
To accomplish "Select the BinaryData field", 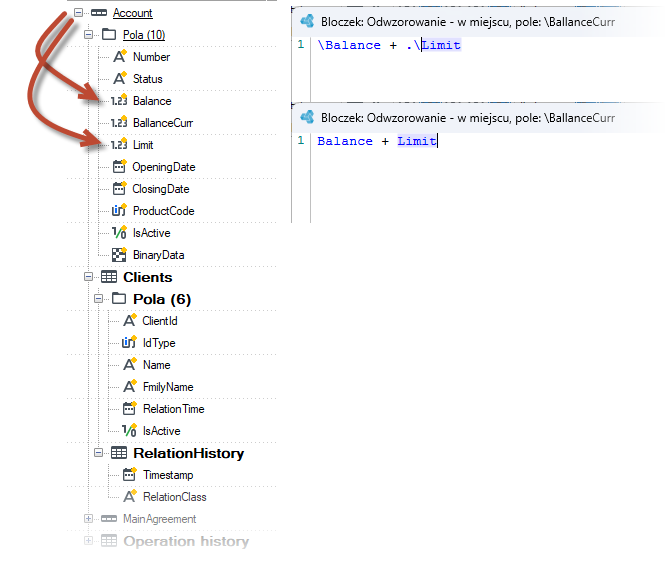I will click(x=158, y=255).
